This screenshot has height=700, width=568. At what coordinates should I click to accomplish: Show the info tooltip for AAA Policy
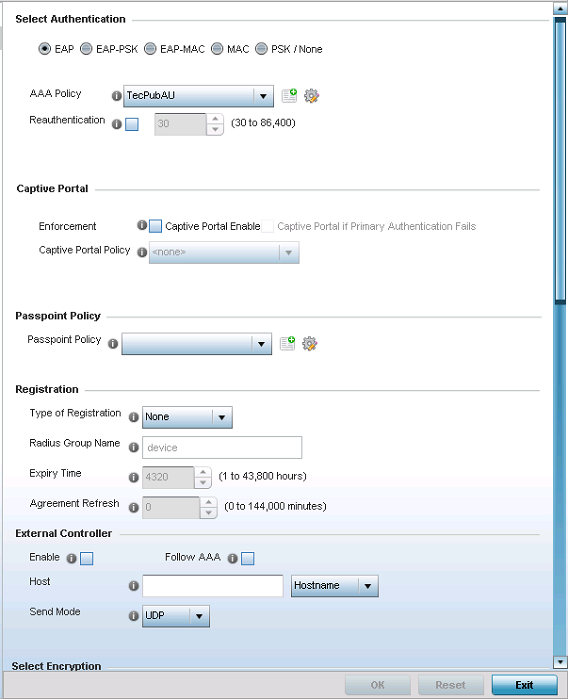[x=116, y=96]
